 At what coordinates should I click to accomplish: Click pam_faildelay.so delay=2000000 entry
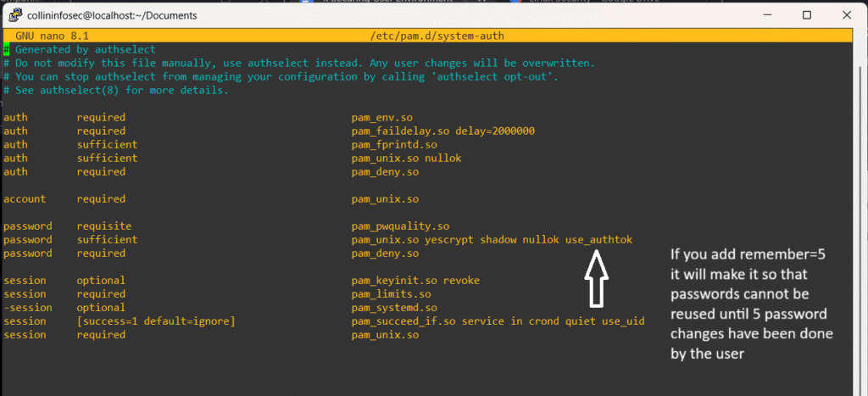click(x=442, y=131)
